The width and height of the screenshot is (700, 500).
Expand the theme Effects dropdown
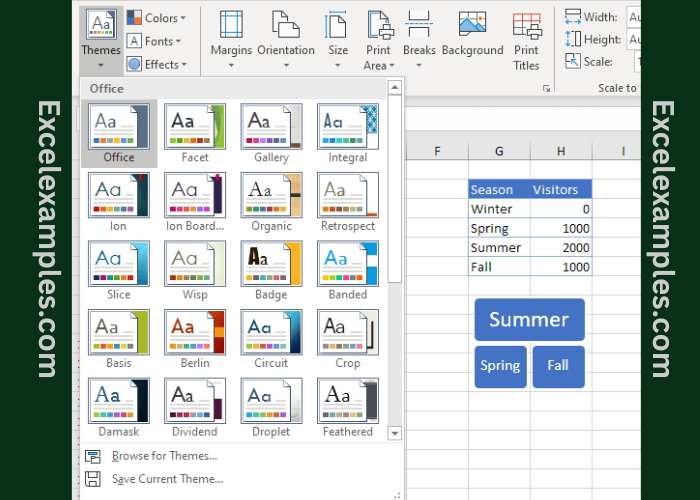pyautogui.click(x=153, y=64)
